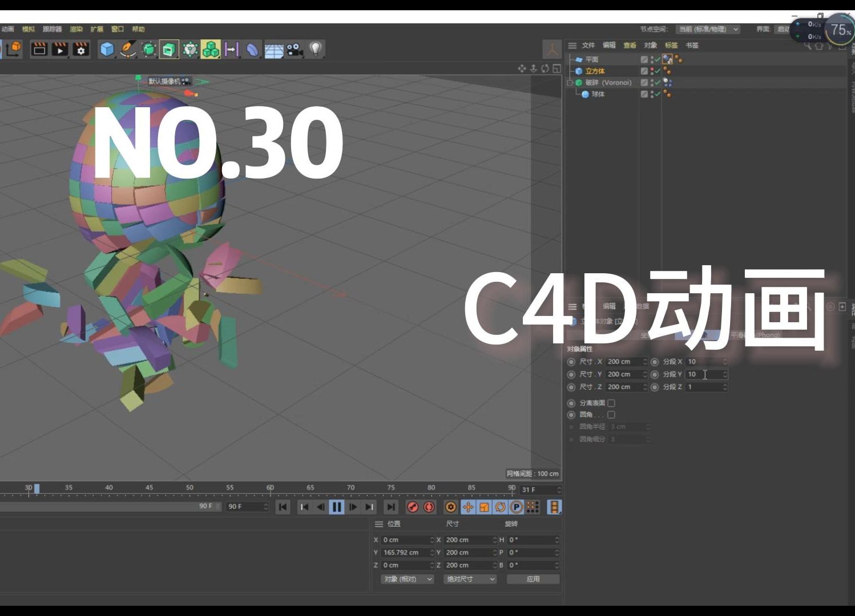Click the render to picture viewer icon

(60, 50)
